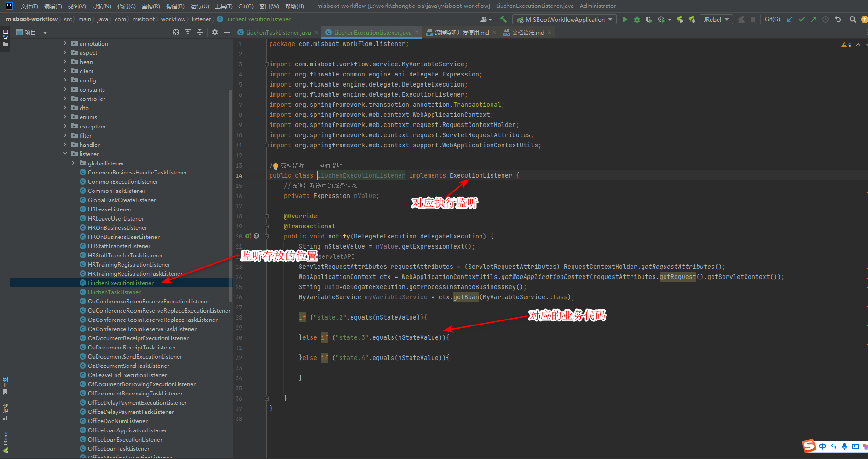Open the 编辑(E) menu
This screenshot has height=459, width=868.
(x=53, y=6)
